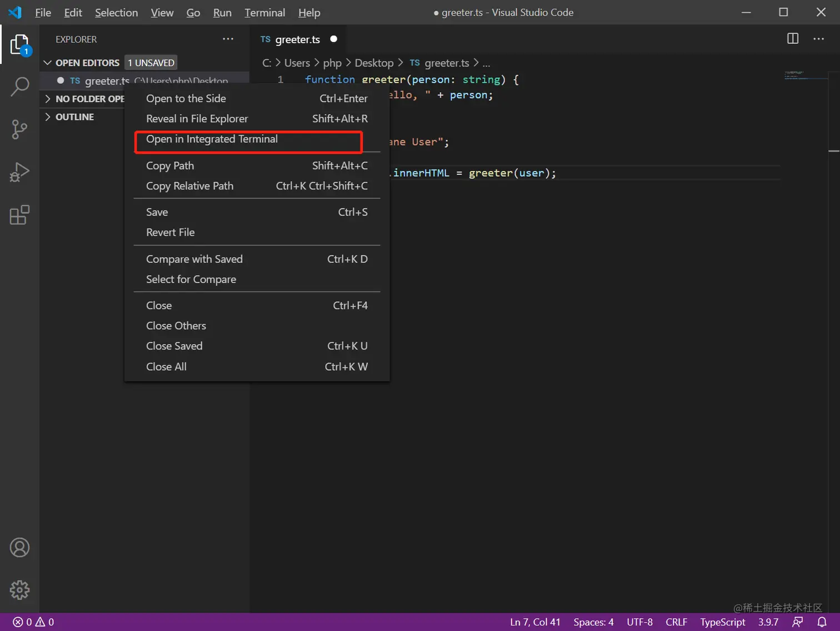Open the Run and Debug view
The height and width of the screenshot is (631, 840).
(x=19, y=172)
